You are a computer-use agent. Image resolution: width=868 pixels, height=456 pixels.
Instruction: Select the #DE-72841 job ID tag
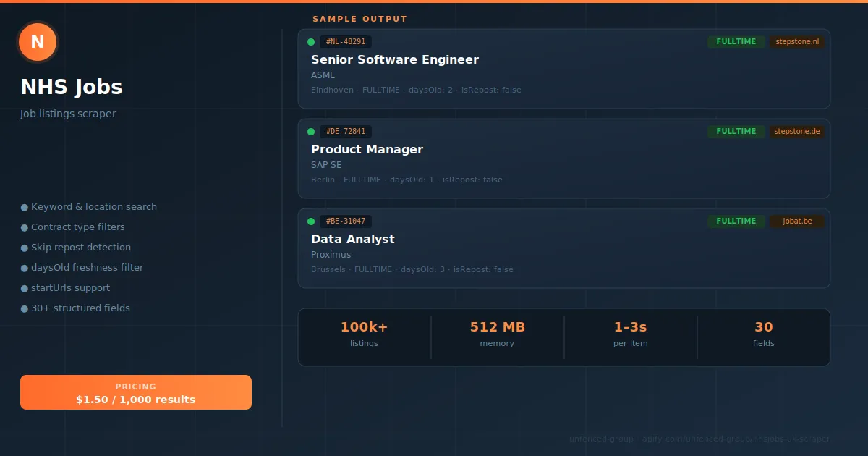click(x=346, y=132)
